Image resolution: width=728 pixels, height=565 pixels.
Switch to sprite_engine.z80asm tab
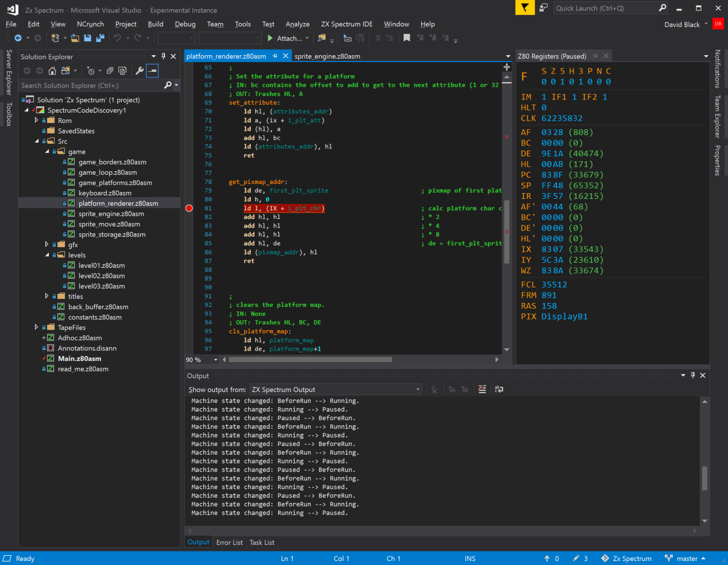coord(327,56)
